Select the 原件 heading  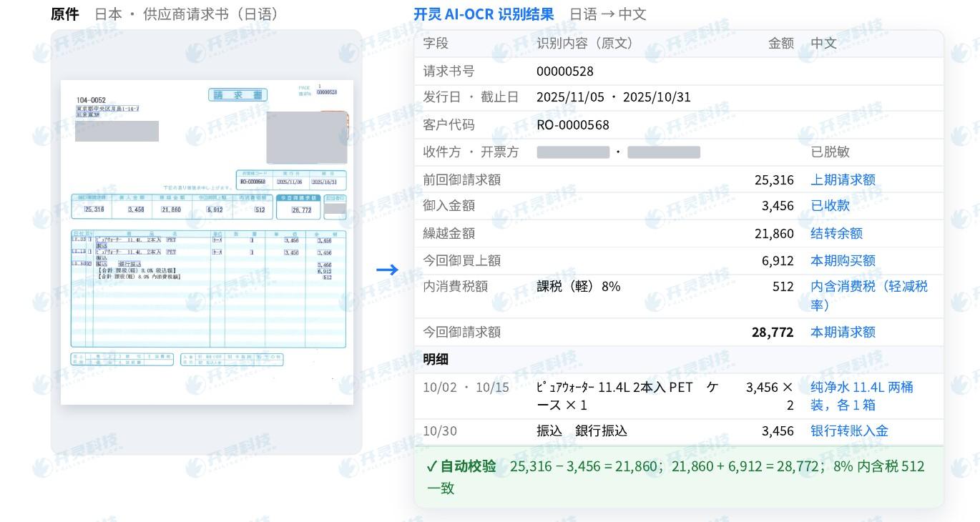pyautogui.click(x=65, y=14)
